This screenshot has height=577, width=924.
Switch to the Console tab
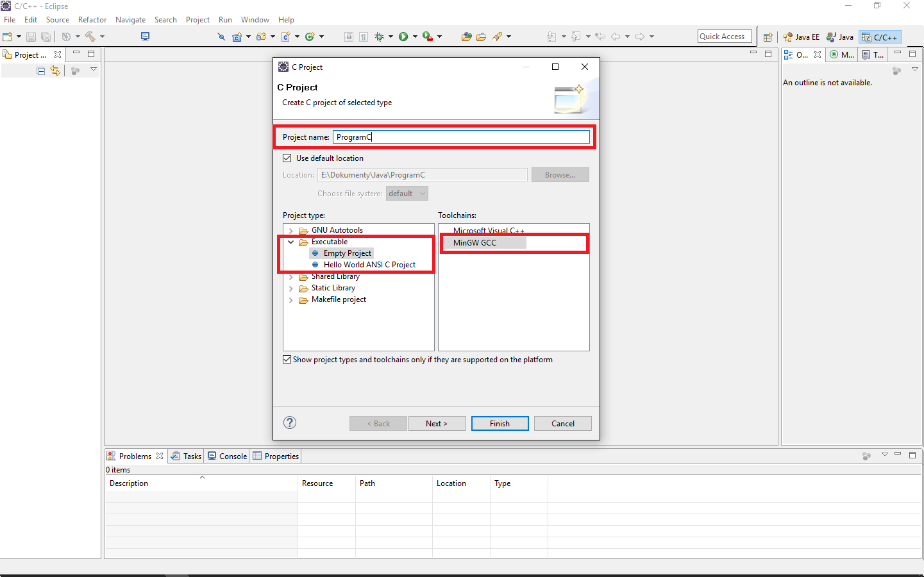(x=228, y=456)
